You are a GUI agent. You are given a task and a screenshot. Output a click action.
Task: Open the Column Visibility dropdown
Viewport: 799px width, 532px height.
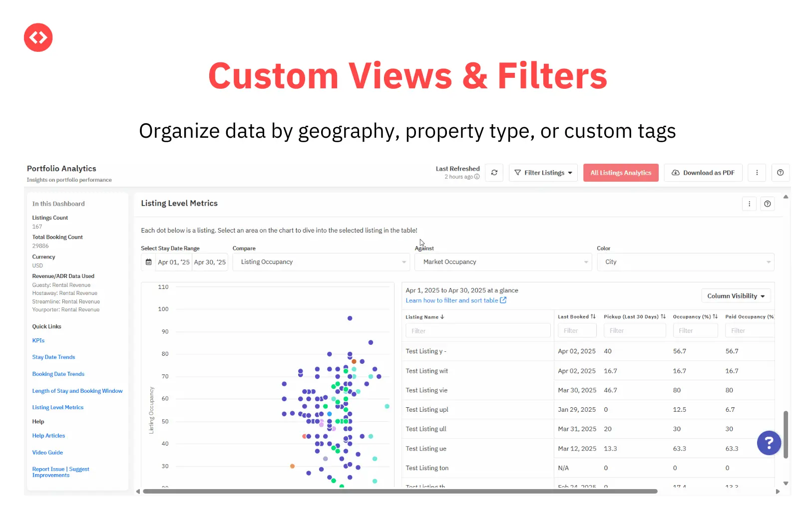coord(736,296)
